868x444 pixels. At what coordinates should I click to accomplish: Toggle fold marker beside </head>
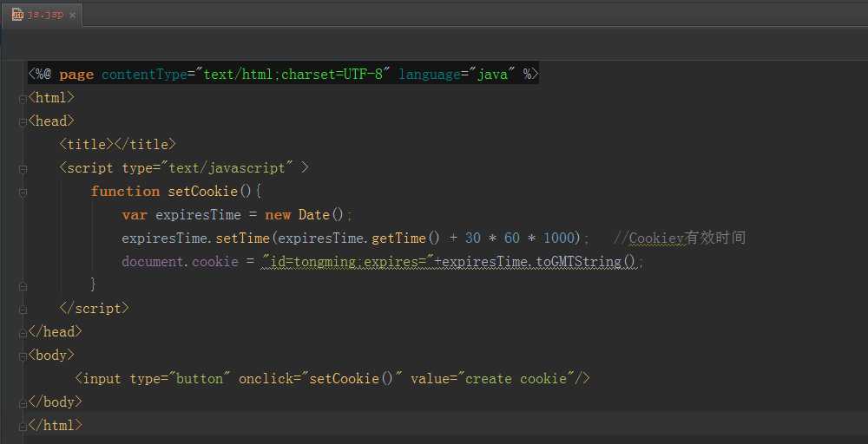point(23,333)
